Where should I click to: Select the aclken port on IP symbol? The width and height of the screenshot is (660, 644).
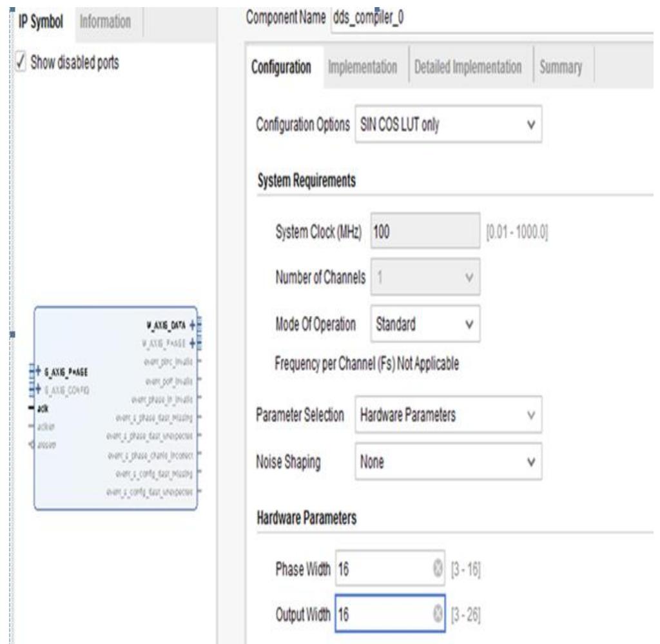click(46, 427)
